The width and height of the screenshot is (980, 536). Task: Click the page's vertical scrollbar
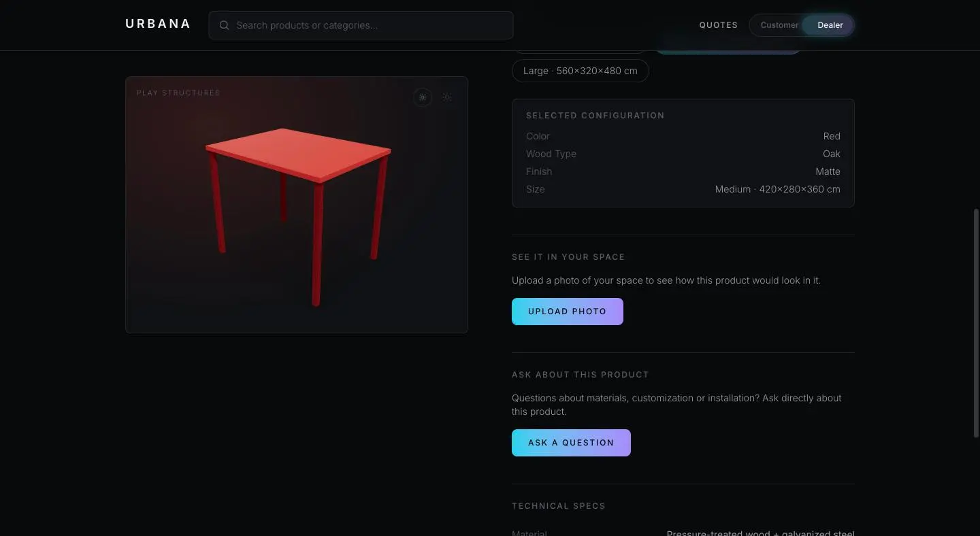coord(977,323)
